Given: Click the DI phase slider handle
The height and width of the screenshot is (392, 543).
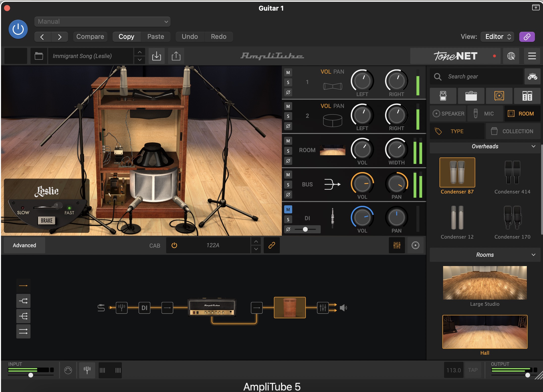Looking at the screenshot, I should click(305, 229).
